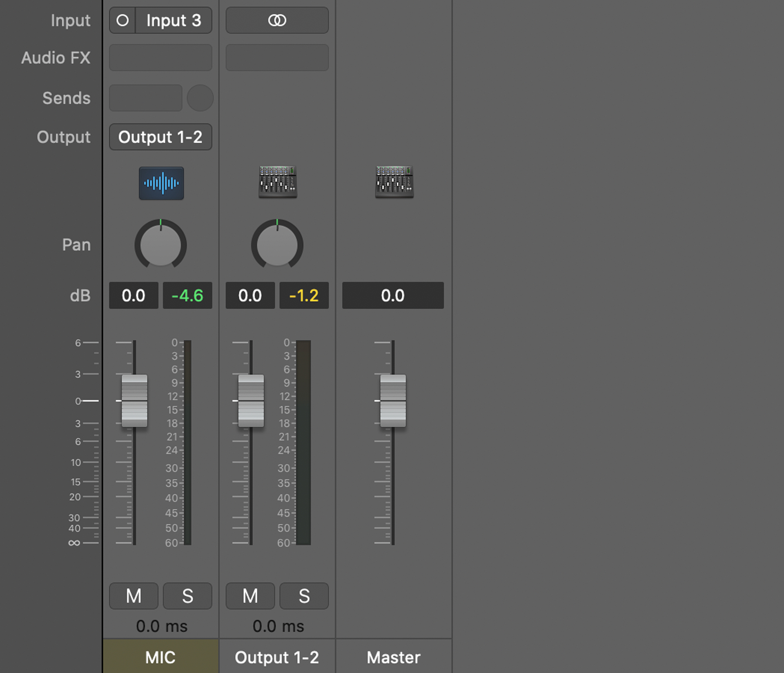784x673 pixels.
Task: Select the MIC channel strip name
Action: click(160, 657)
